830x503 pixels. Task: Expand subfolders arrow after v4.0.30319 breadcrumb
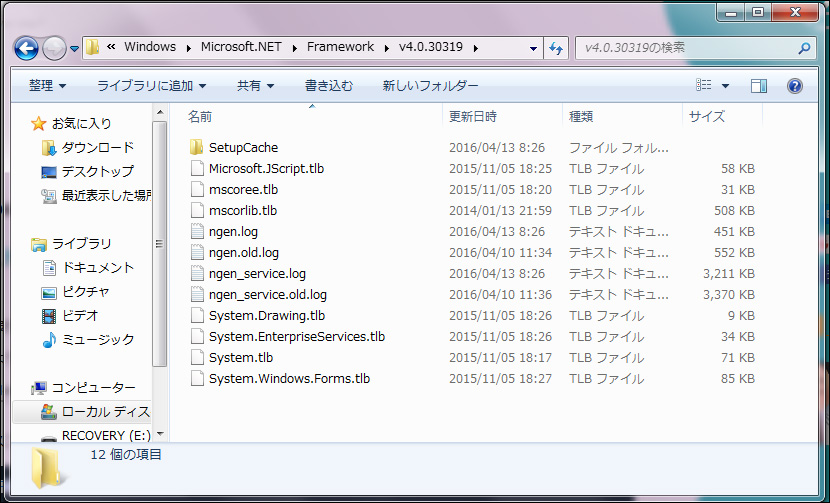[476, 48]
